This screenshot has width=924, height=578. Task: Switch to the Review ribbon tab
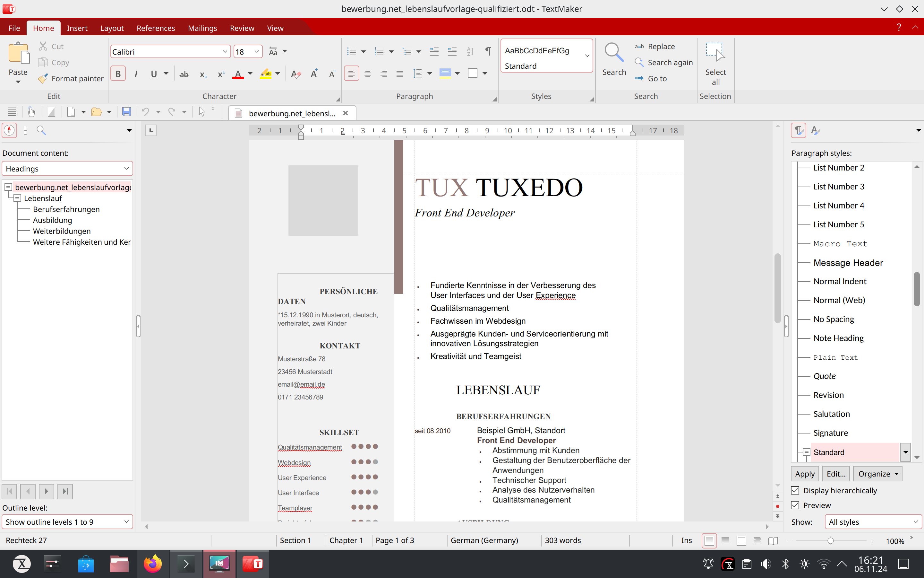click(x=242, y=28)
